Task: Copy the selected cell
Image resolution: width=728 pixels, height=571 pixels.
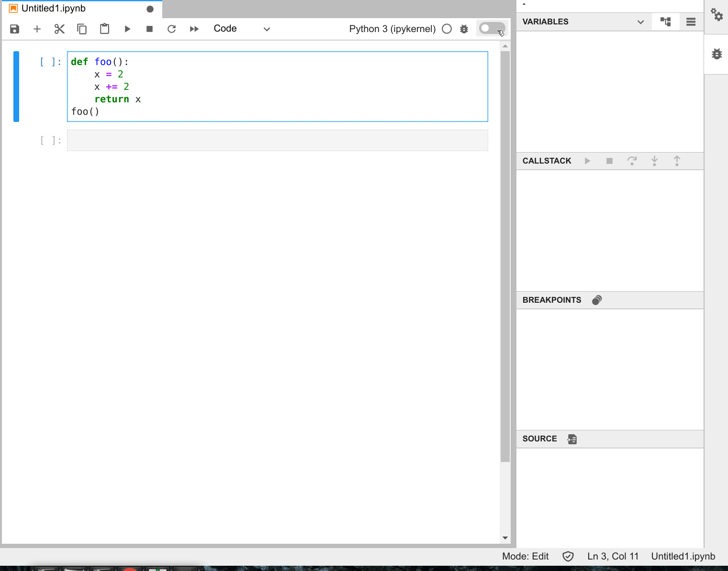Action: 82,28
